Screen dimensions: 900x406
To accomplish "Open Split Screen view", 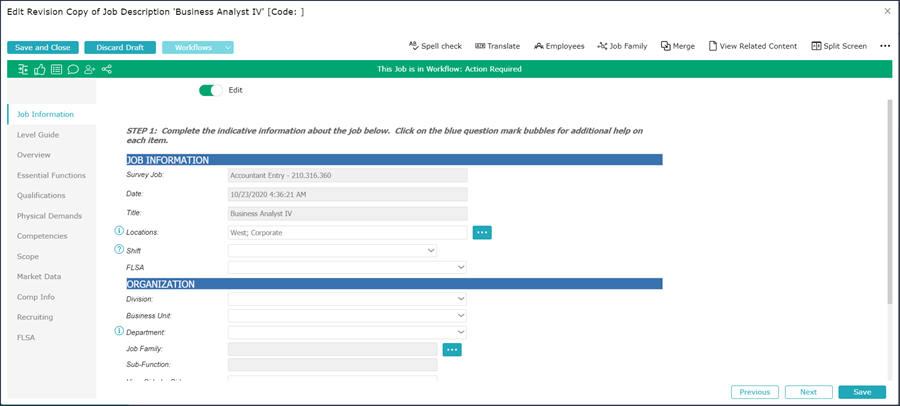I will [x=839, y=46].
